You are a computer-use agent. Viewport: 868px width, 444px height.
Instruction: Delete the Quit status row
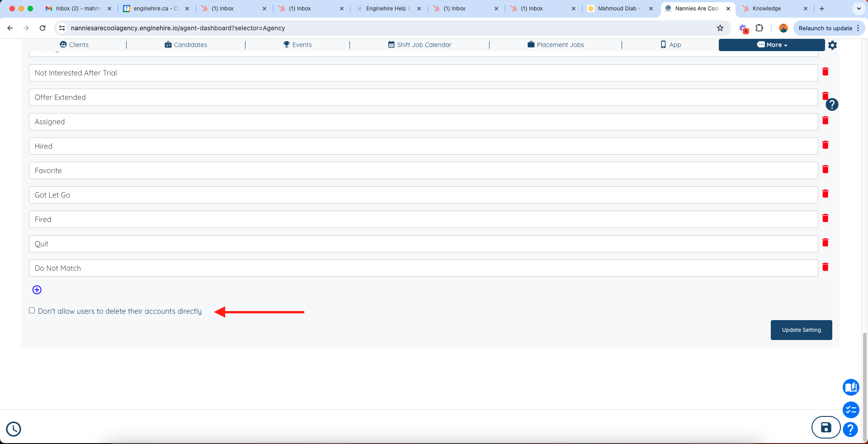(825, 242)
